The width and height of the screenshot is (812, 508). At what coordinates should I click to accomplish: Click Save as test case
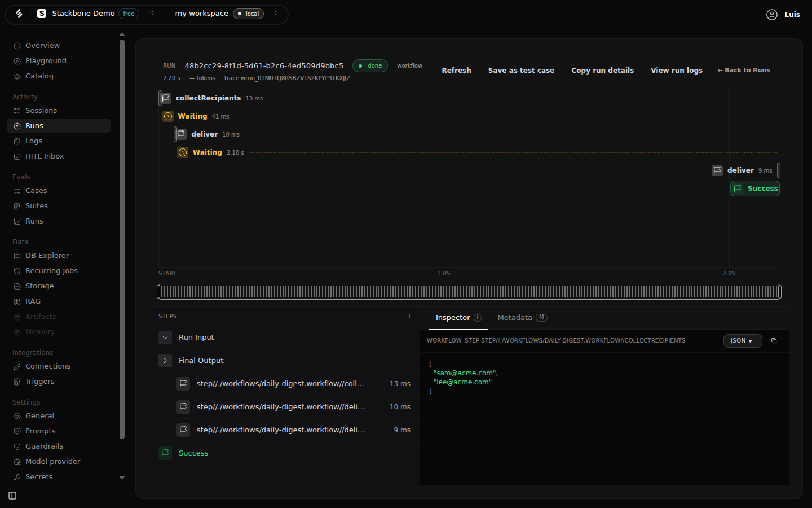(x=521, y=71)
